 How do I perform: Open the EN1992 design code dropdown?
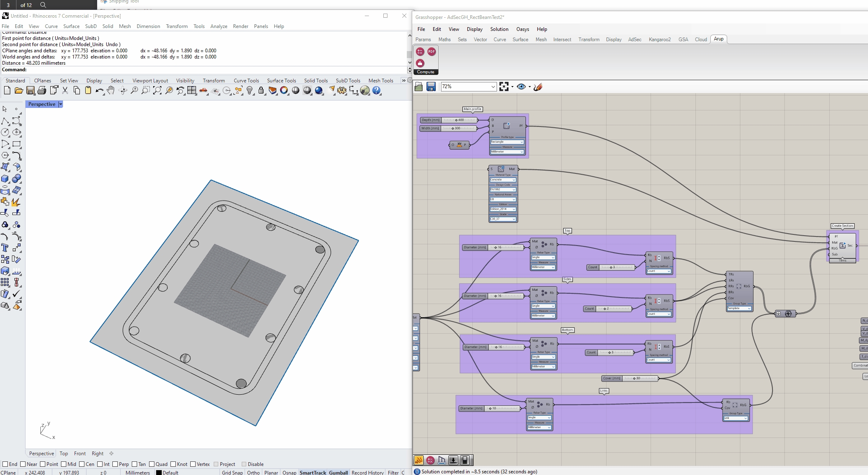(x=503, y=190)
